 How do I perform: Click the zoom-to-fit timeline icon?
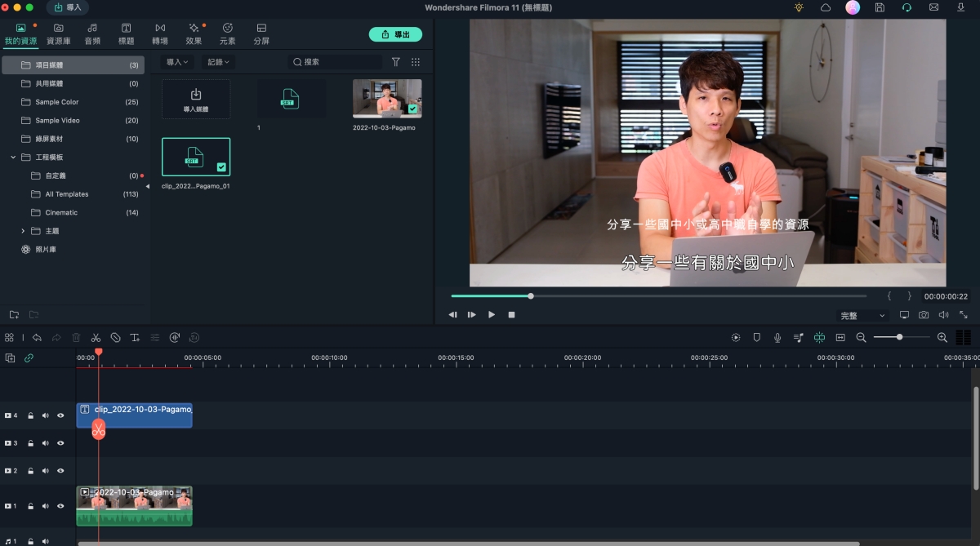840,337
